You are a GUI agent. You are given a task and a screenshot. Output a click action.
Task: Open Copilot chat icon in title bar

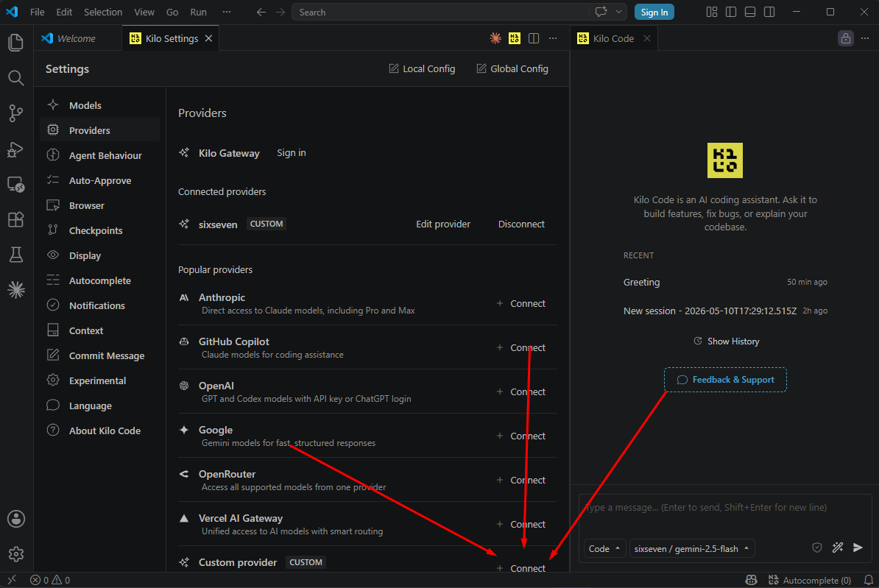(601, 12)
